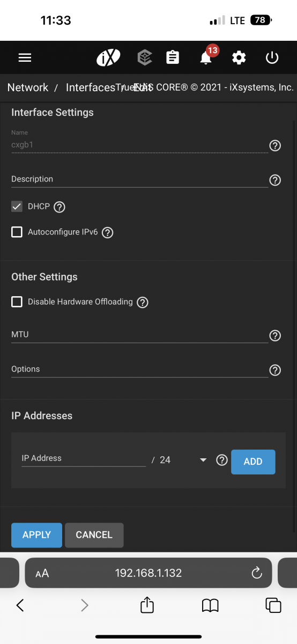
Task: Click the CANCEL button
Action: 94,535
